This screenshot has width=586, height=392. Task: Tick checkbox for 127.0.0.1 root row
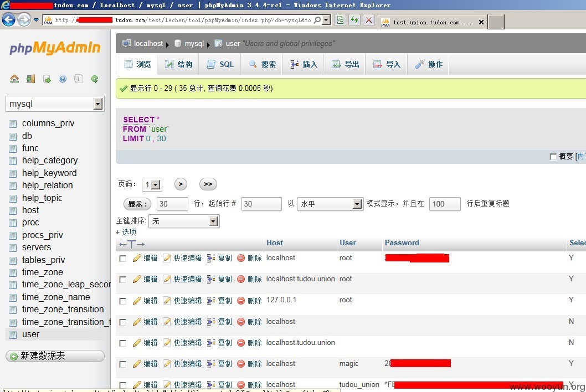122,301
